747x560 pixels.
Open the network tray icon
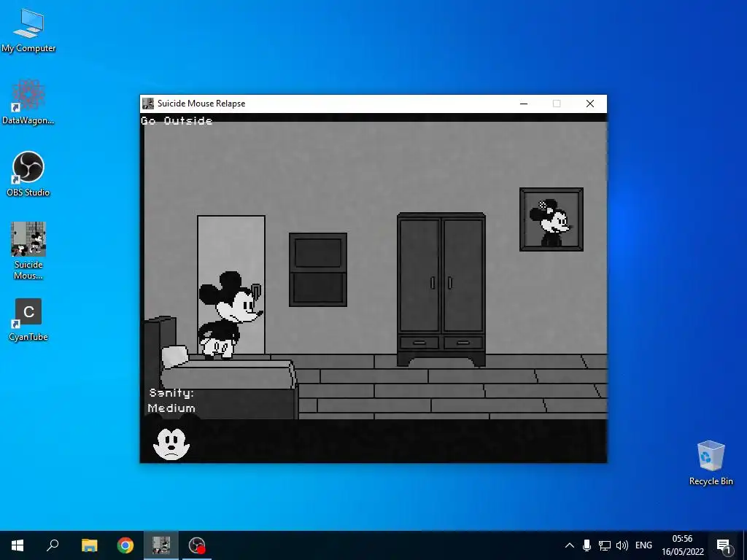click(x=605, y=545)
